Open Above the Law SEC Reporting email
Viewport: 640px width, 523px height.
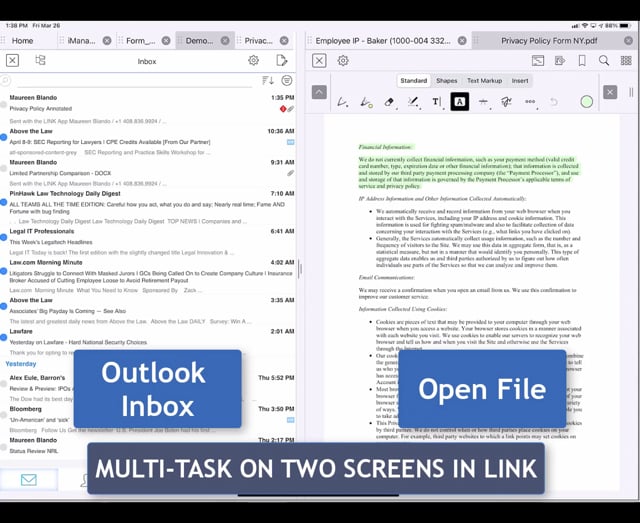tap(148, 141)
